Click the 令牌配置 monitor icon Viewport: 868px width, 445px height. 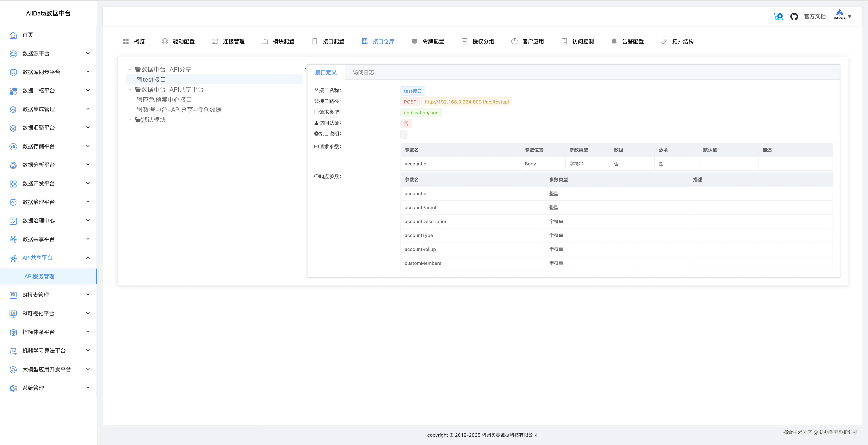[x=414, y=41]
